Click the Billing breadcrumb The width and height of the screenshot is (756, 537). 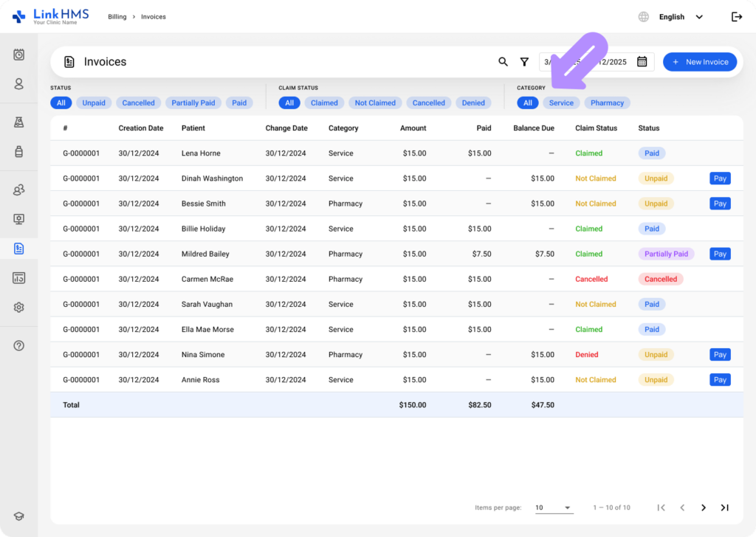[117, 17]
